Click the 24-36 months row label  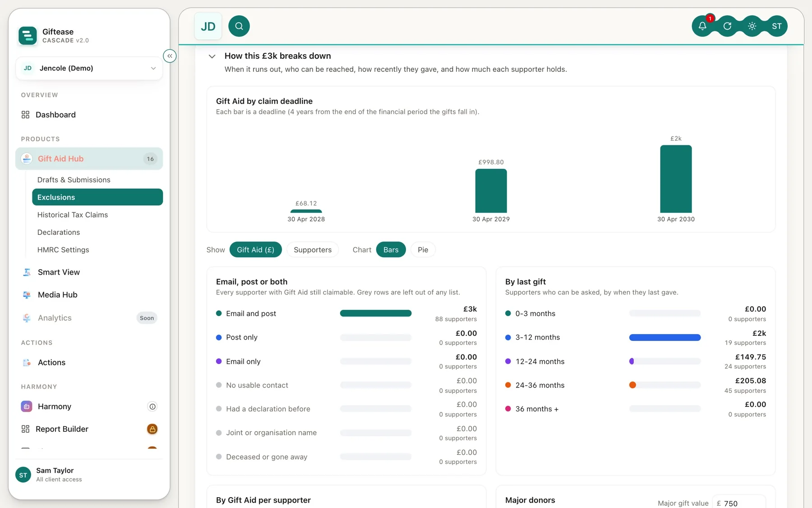click(540, 385)
